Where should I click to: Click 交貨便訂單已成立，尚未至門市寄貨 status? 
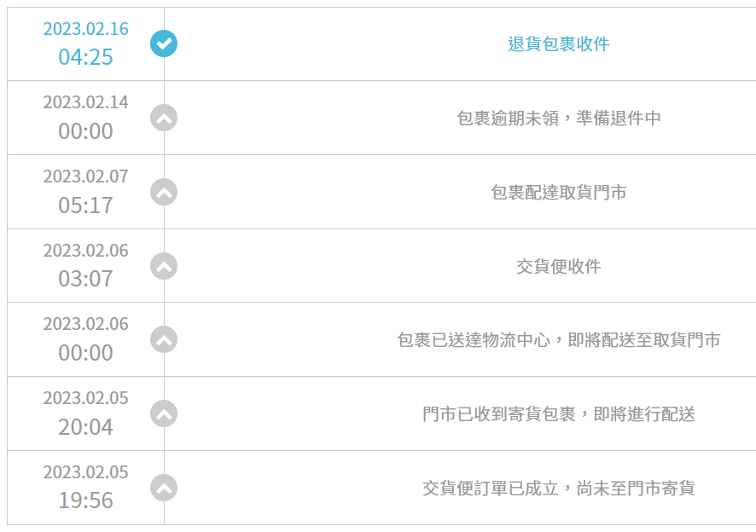click(x=558, y=489)
